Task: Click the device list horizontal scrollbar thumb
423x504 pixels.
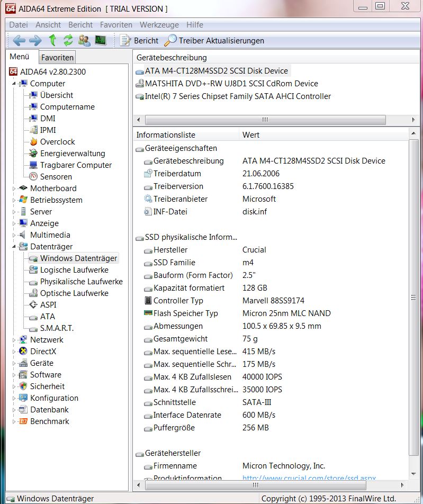Action: pyautogui.click(x=265, y=120)
